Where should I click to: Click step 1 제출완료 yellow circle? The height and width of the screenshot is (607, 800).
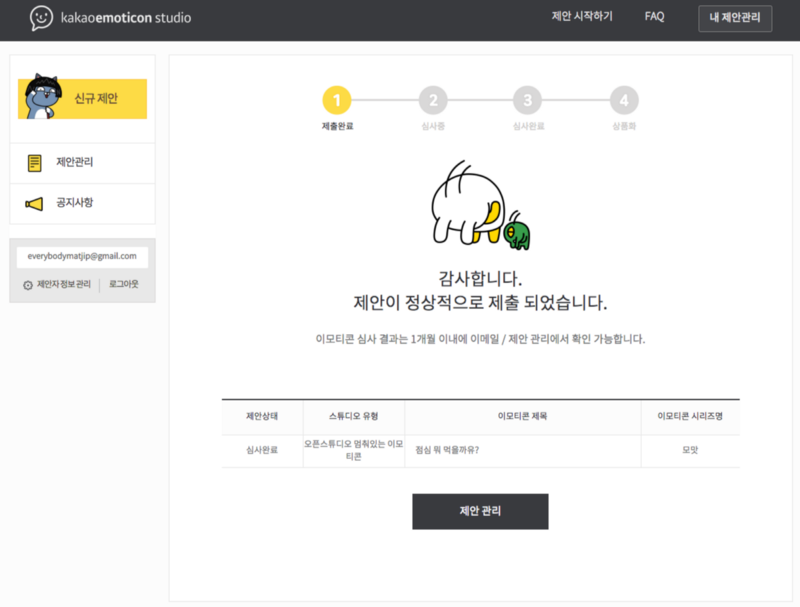(x=337, y=100)
